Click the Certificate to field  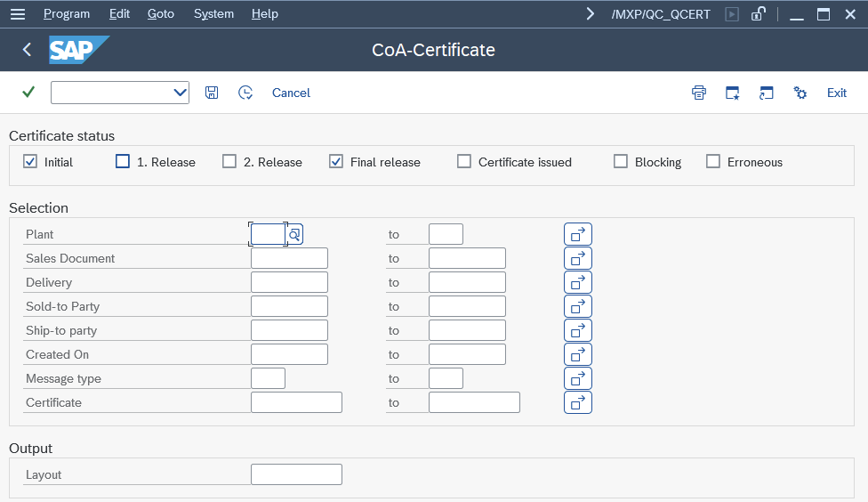click(x=474, y=403)
